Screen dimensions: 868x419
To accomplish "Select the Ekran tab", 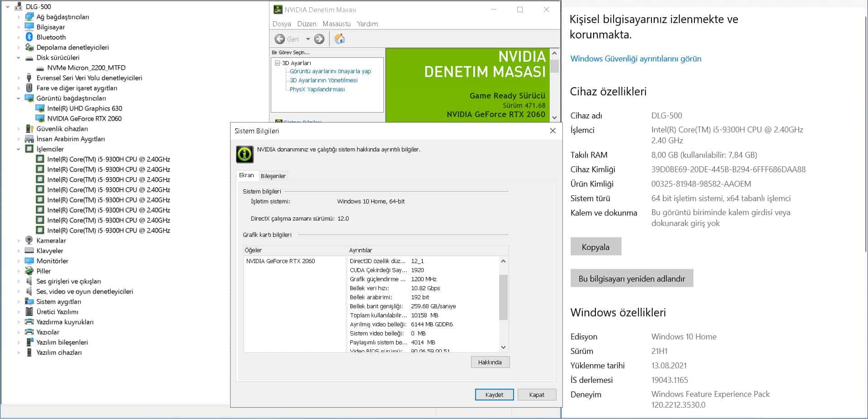I will coord(247,175).
